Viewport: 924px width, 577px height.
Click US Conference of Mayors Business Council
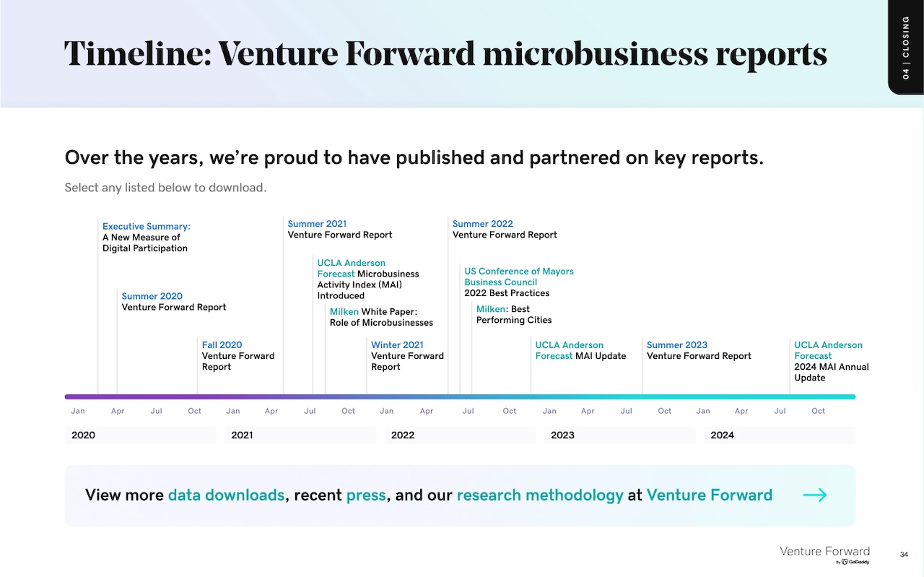point(519,277)
